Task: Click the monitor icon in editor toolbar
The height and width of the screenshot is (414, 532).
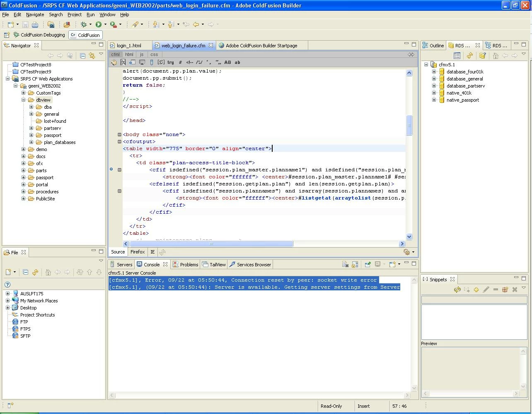Action: (x=142, y=62)
